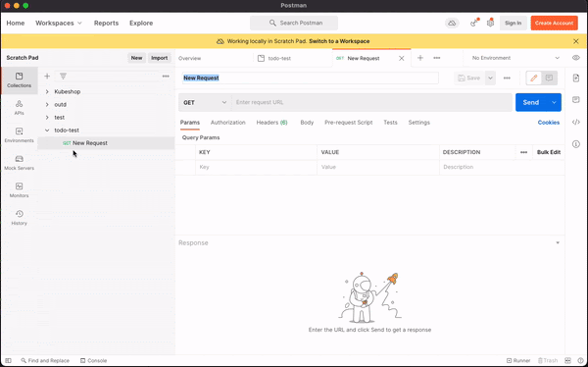Click two-pane view icon in status bar

click(x=567, y=360)
